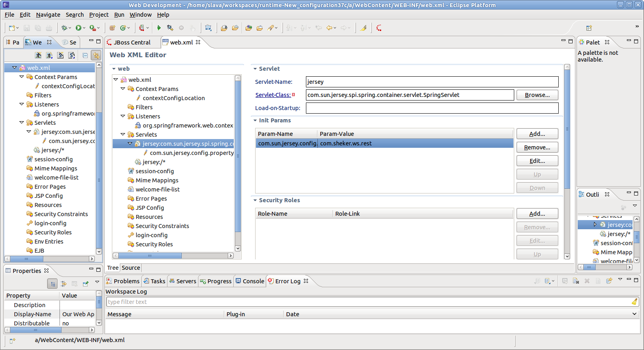Collapse all nodes in the navigator toolbar
Image resolution: width=644 pixels, height=350 pixels.
(85, 55)
